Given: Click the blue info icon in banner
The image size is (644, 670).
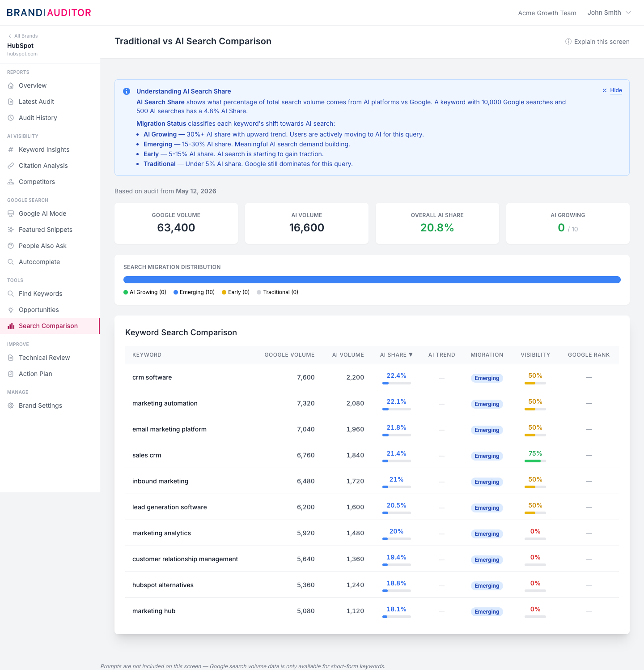Looking at the screenshot, I should coord(127,91).
